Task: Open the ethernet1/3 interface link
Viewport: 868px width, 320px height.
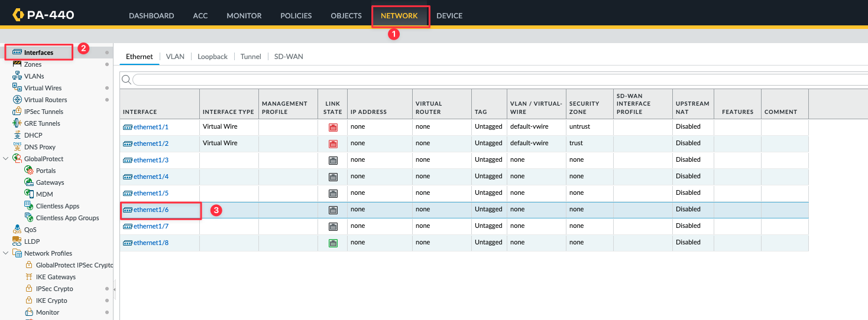Action: (x=151, y=160)
